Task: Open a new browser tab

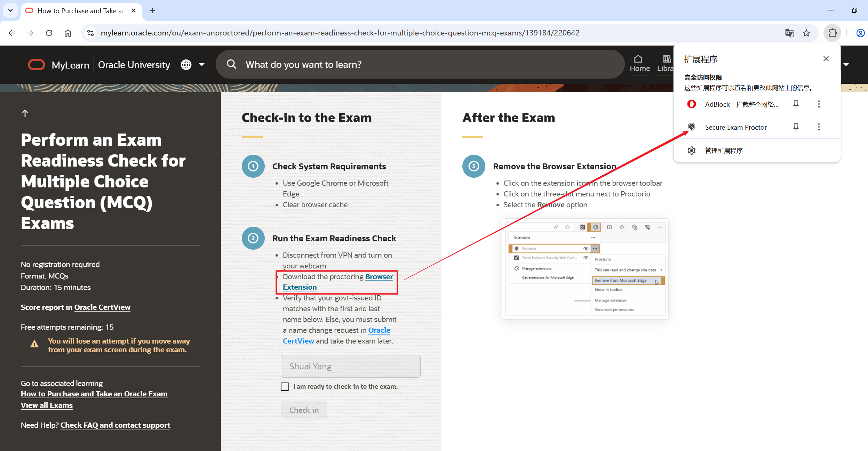Action: pos(152,11)
